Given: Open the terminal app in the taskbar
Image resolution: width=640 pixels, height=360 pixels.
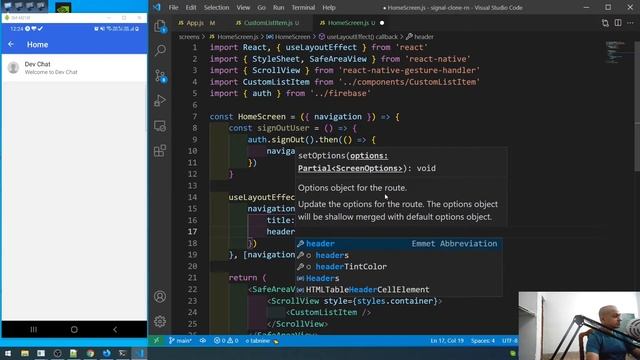Looking at the screenshot, I should [x=122, y=353].
